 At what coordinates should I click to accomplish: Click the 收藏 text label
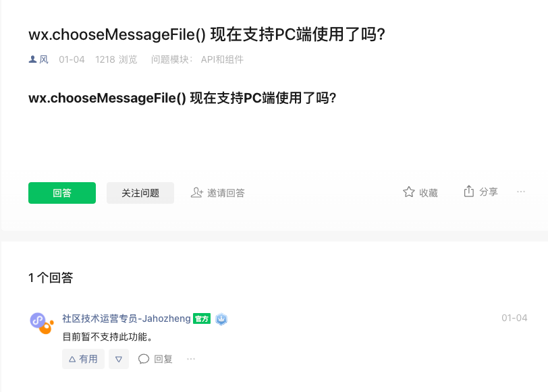tap(429, 193)
